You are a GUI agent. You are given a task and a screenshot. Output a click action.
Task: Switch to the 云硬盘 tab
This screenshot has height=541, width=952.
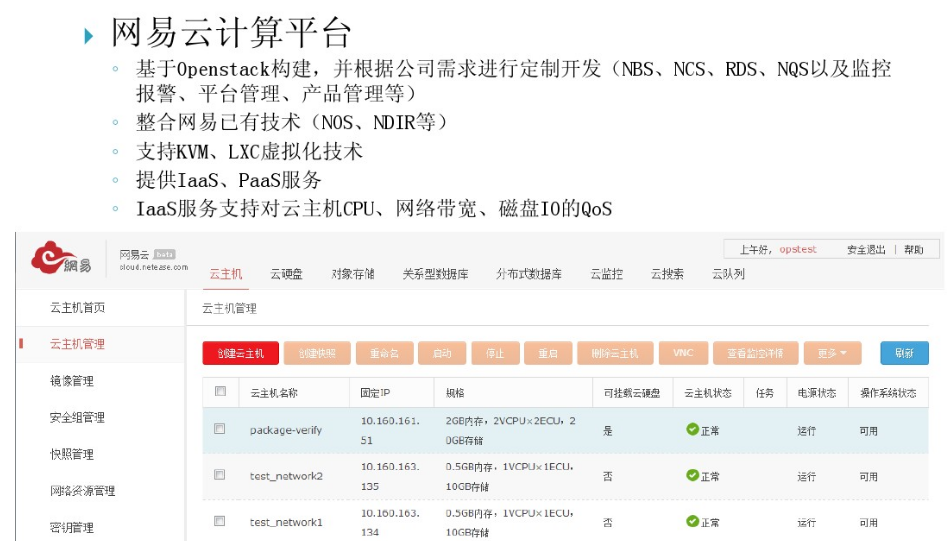tap(287, 274)
